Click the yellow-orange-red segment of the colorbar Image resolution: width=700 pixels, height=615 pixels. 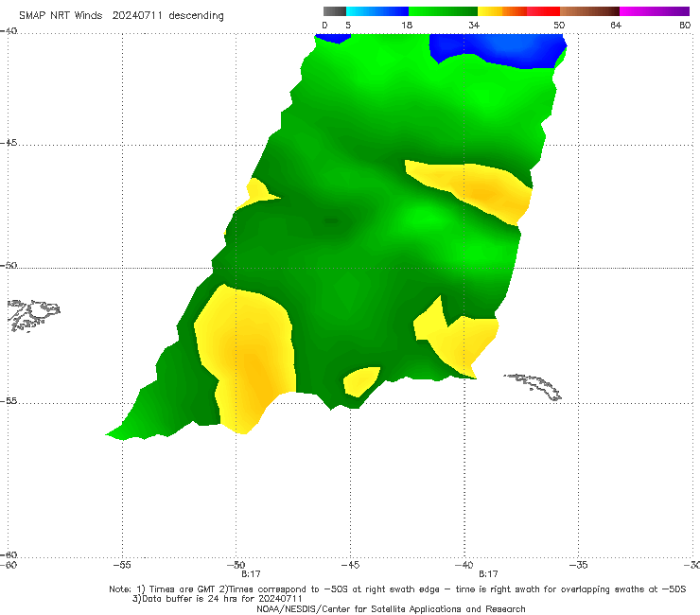pyautogui.click(x=518, y=11)
